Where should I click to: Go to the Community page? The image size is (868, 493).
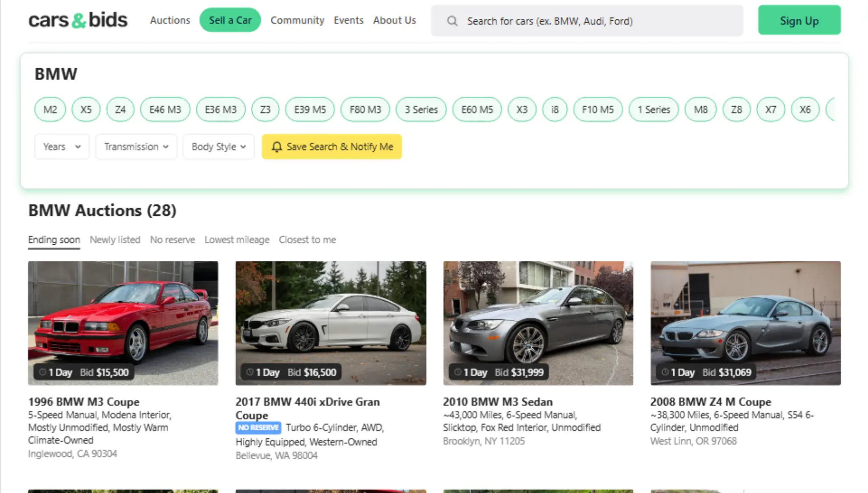(297, 20)
